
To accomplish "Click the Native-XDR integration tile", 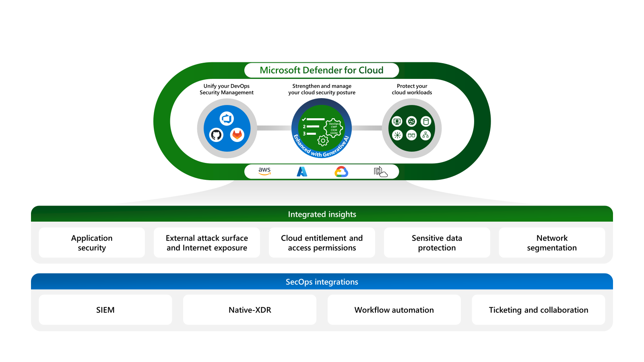I will 250,310.
